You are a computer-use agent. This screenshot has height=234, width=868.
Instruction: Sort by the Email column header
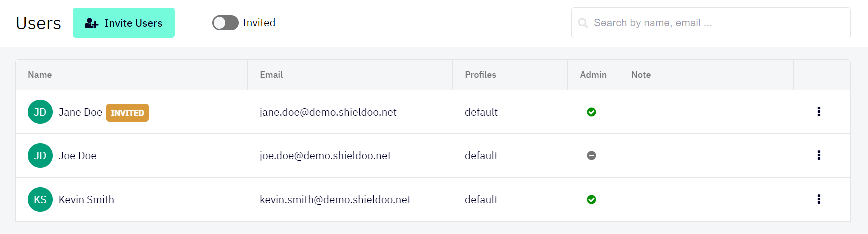click(x=271, y=75)
